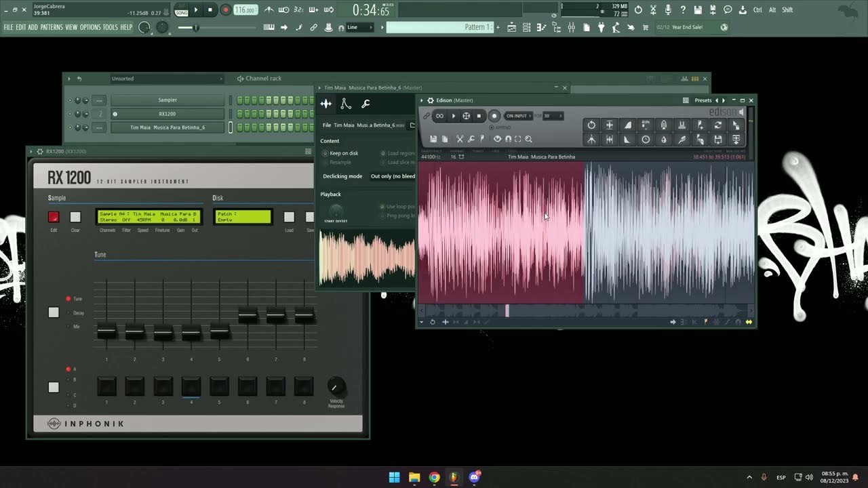Open the TOOLS menu
This screenshot has width=868, height=488.
click(x=111, y=27)
